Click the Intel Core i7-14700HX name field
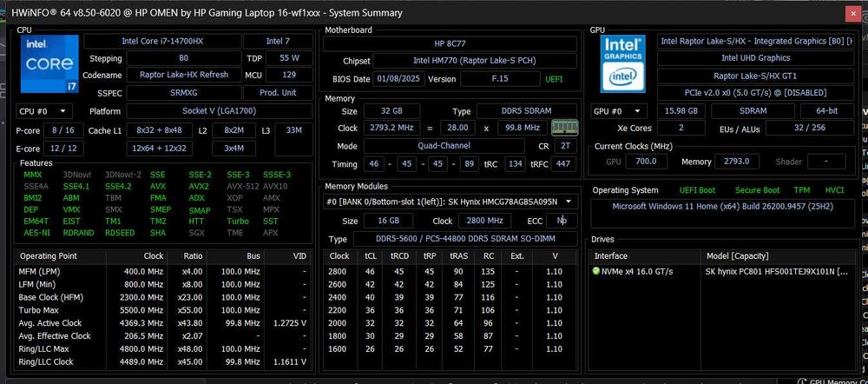The width and height of the screenshot is (868, 384). (162, 41)
